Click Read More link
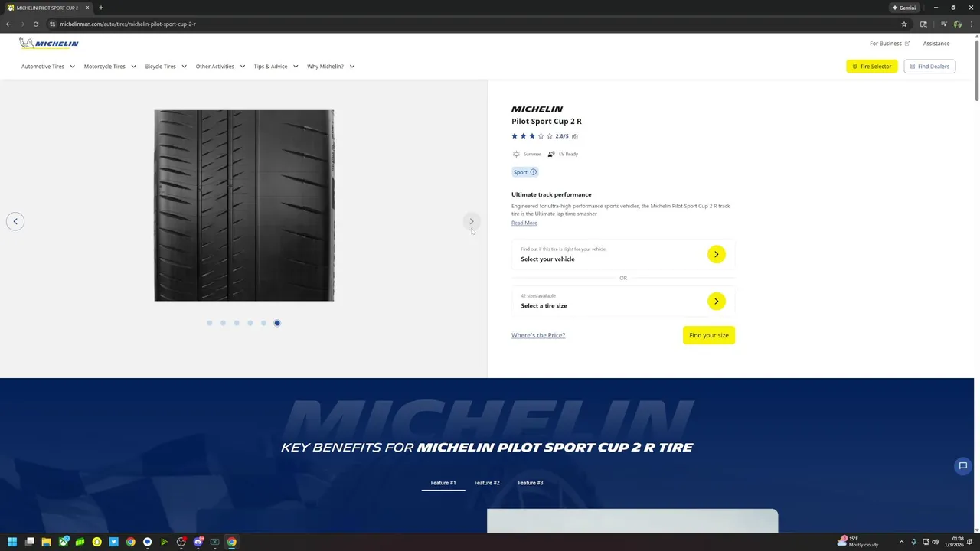The image size is (980, 551). (524, 223)
